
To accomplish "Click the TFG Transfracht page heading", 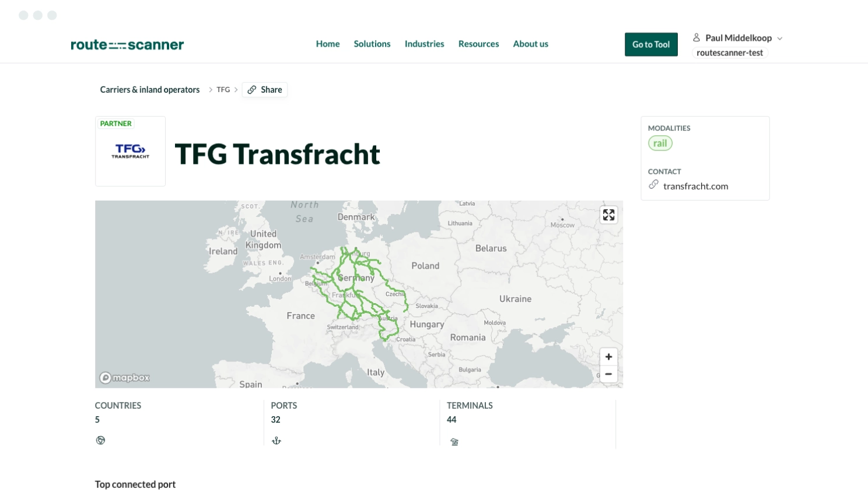I will (x=278, y=154).
